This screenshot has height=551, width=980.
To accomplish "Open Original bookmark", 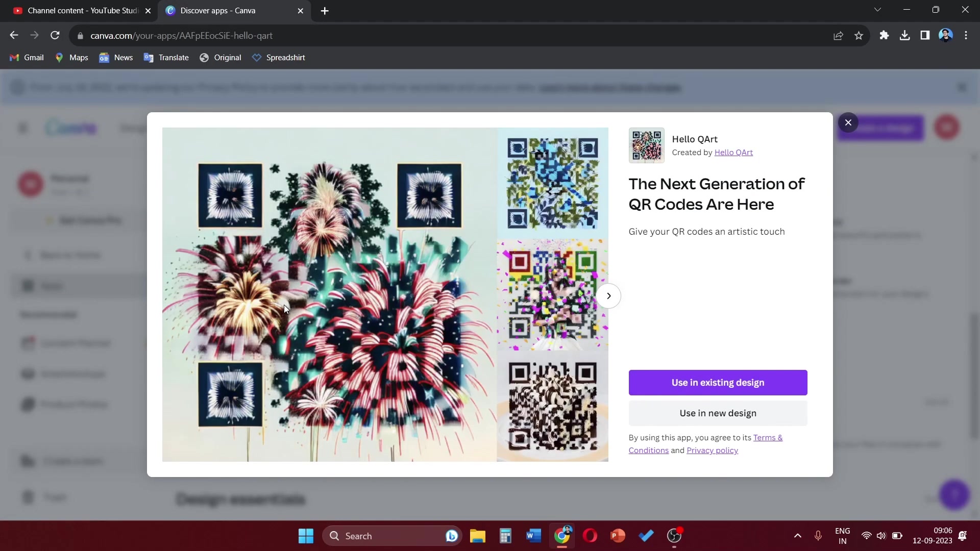I will tap(220, 58).
